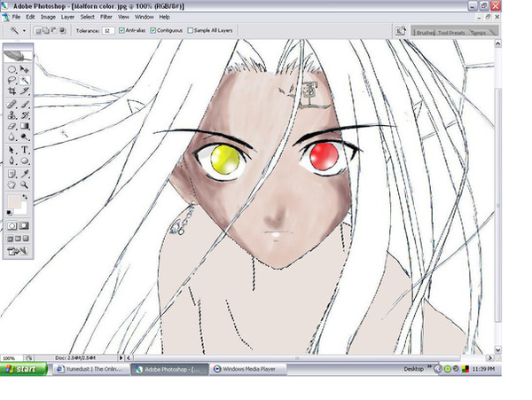Select the Elliptical Marquee tool

coord(12,69)
